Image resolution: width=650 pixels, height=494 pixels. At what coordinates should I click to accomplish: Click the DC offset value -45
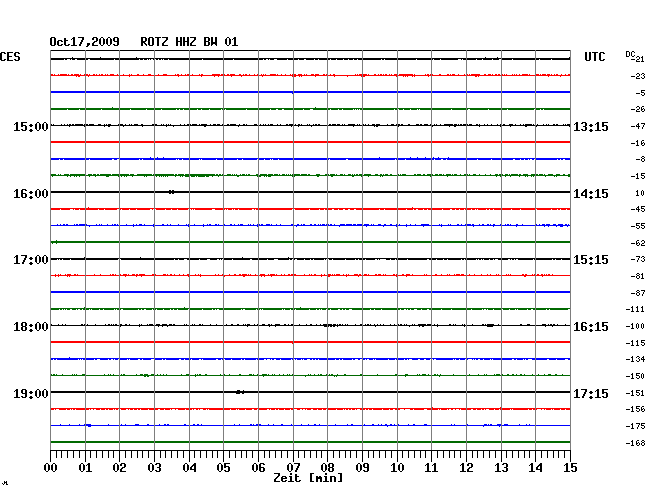click(x=638, y=209)
